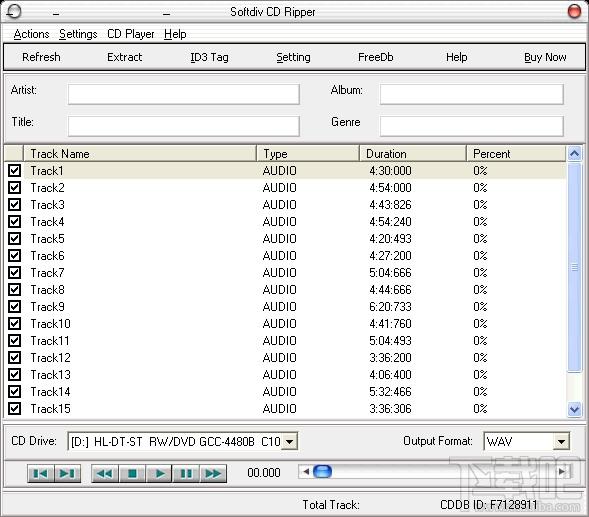
Task: Click the Help toolbar button
Action: coord(457,57)
